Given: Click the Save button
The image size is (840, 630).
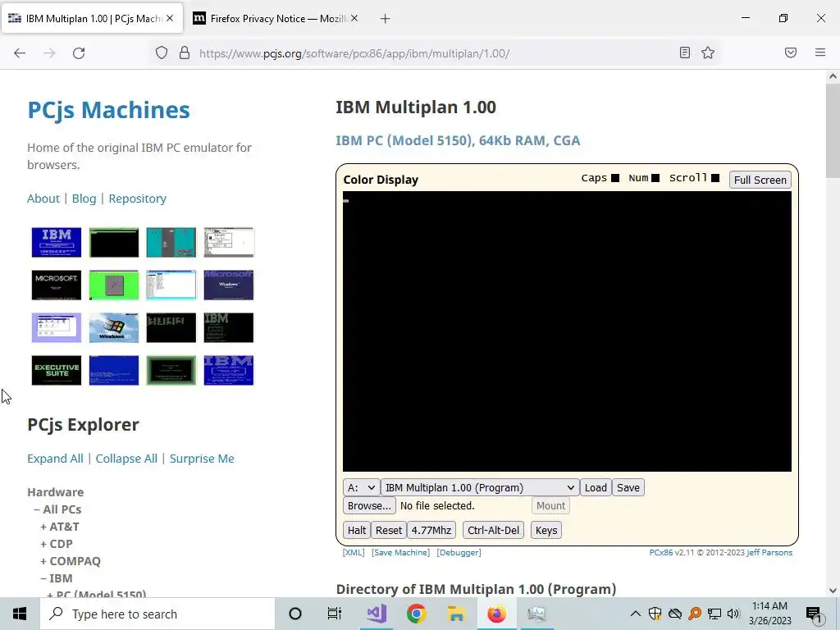Looking at the screenshot, I should pos(628,487).
